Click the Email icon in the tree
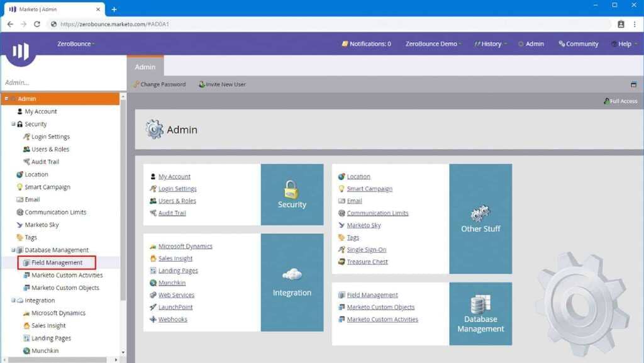This screenshot has height=363, width=644. click(x=19, y=199)
